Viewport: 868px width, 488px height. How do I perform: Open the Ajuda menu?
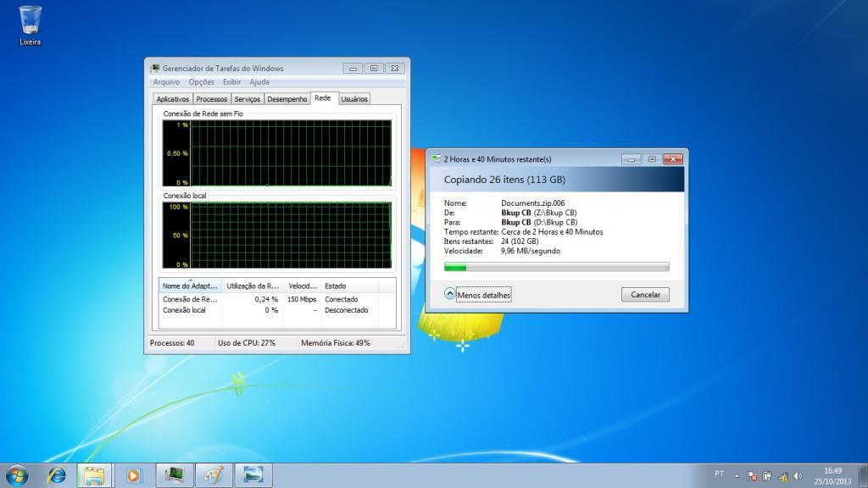pos(259,82)
